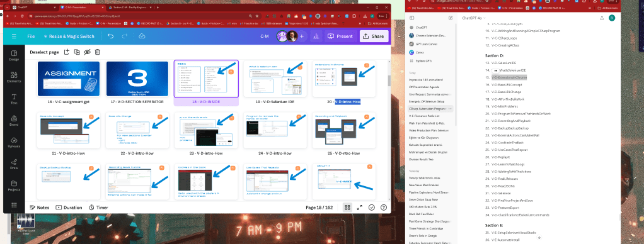Screen dimensions: 644x244
Task: Redo the last Canva action
Action: (124, 36)
